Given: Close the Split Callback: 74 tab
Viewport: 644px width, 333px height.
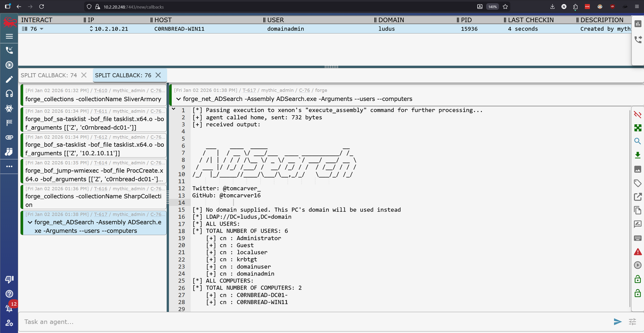Looking at the screenshot, I should (x=84, y=75).
